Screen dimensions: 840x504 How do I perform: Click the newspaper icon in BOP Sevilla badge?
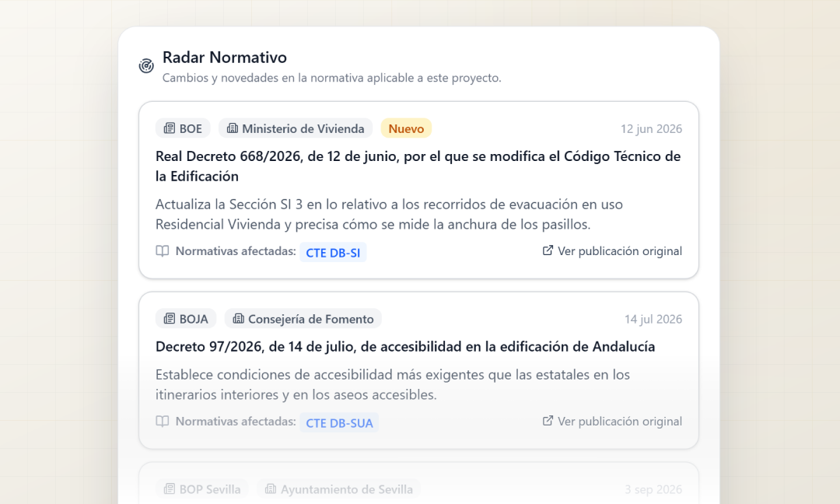pyautogui.click(x=170, y=488)
